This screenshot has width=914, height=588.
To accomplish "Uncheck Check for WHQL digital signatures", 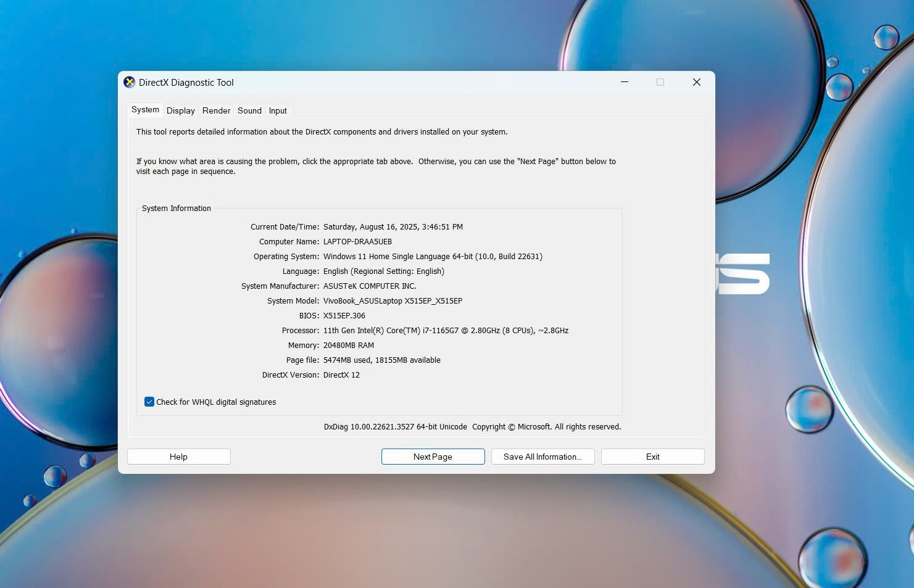I will [149, 402].
